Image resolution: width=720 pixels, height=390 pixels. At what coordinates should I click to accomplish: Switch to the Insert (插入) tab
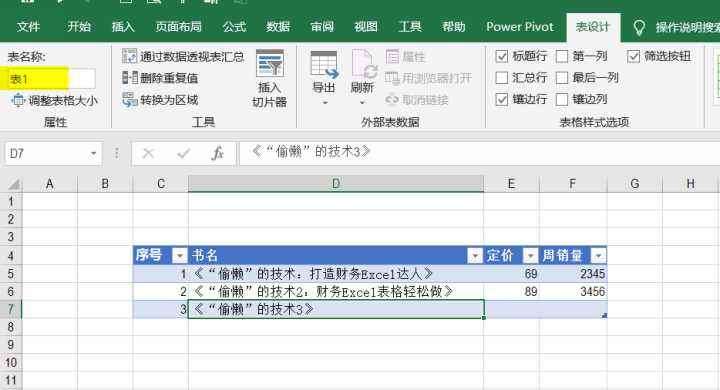tap(123, 27)
